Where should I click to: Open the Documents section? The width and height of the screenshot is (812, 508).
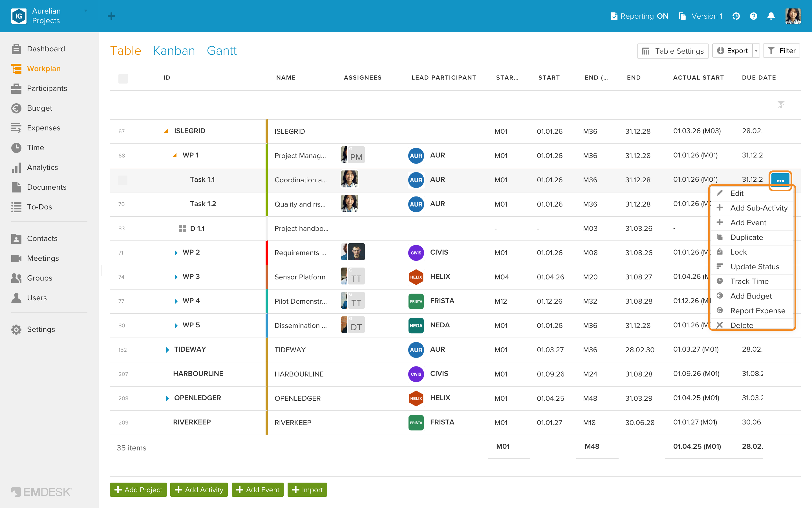coord(39,187)
